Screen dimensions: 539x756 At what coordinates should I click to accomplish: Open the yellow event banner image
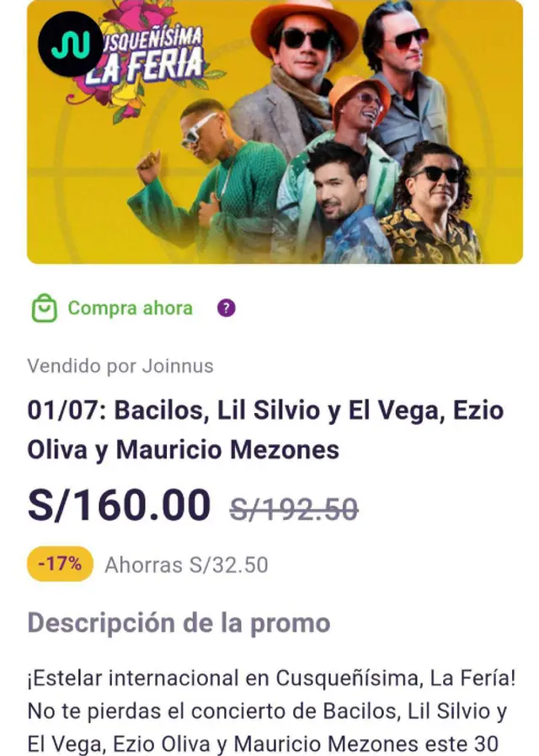coord(275,131)
